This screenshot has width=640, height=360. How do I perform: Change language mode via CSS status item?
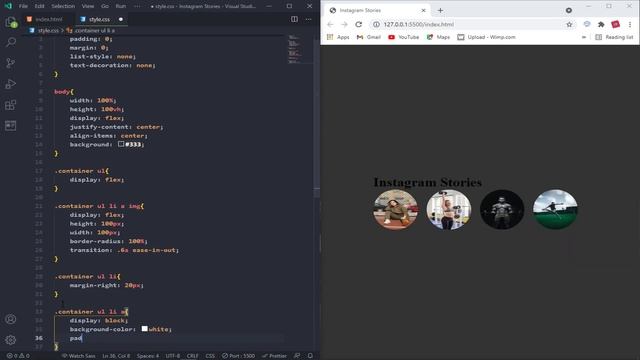[210, 356]
